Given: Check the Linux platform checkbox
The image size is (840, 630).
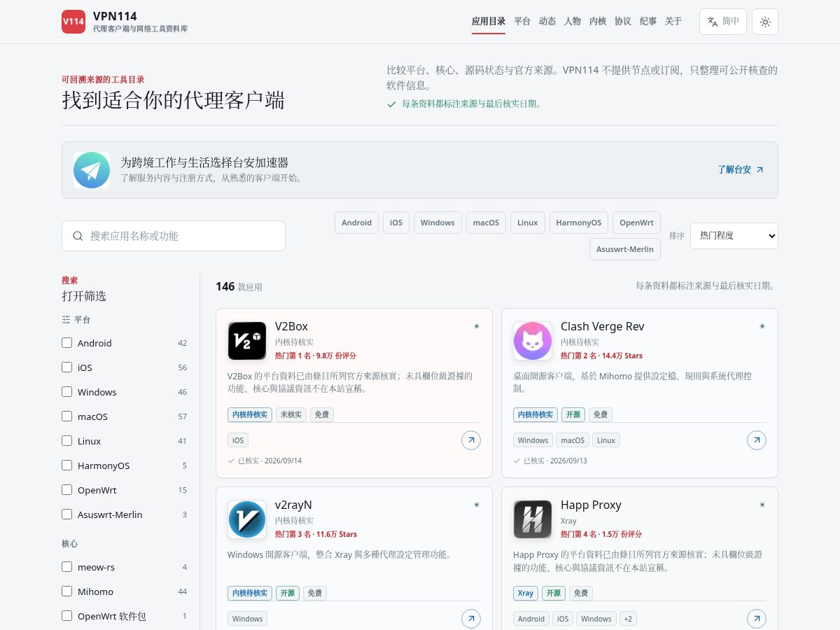Looking at the screenshot, I should tap(67, 441).
